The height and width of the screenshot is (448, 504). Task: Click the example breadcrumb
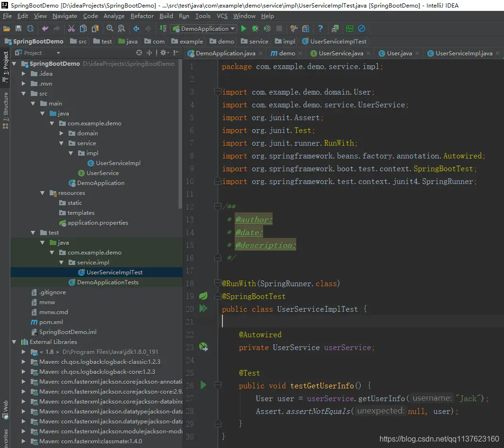[x=187, y=42]
